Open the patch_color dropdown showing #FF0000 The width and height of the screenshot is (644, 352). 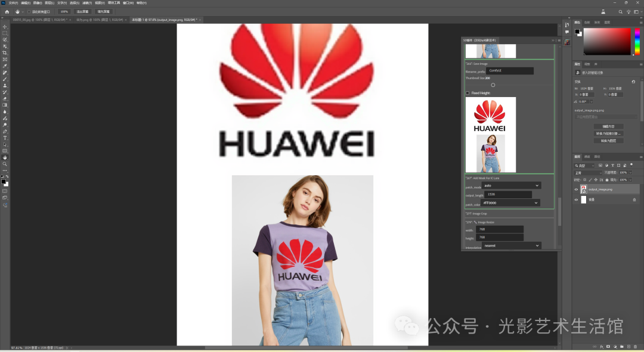pos(510,203)
